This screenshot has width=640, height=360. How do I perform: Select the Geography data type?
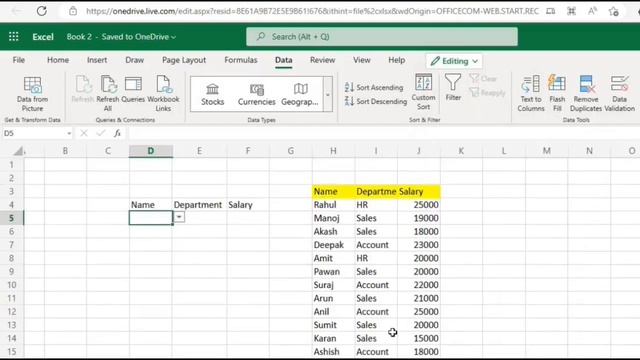300,95
